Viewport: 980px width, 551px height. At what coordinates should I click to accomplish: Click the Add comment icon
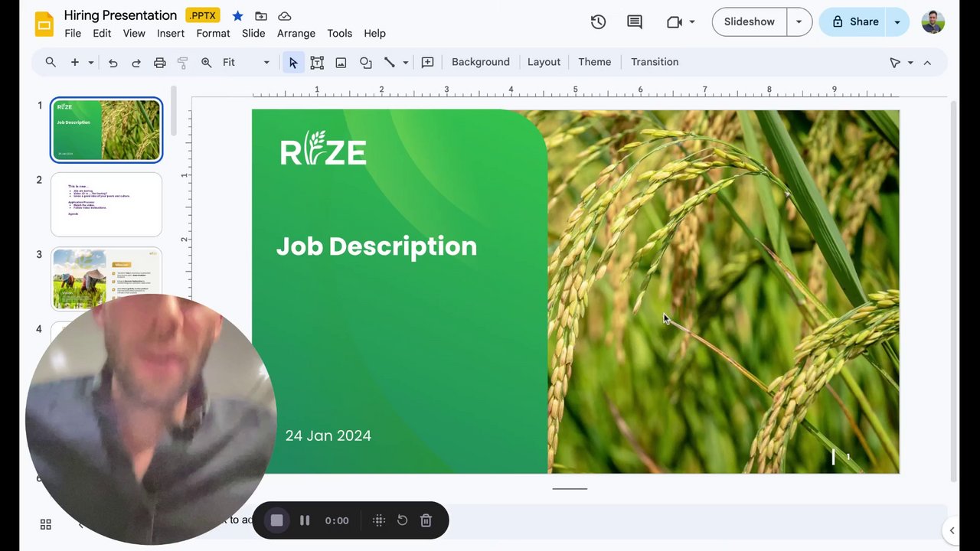pyautogui.click(x=427, y=62)
